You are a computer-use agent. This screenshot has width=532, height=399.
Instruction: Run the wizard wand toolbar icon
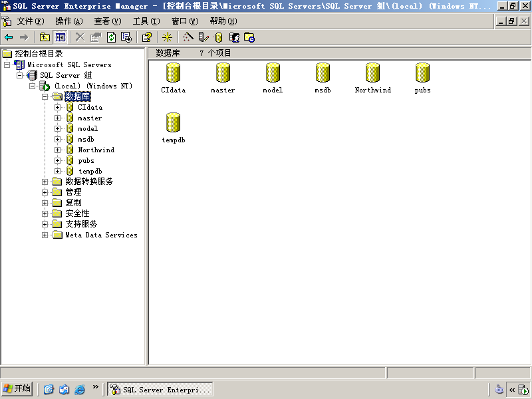tap(188, 37)
